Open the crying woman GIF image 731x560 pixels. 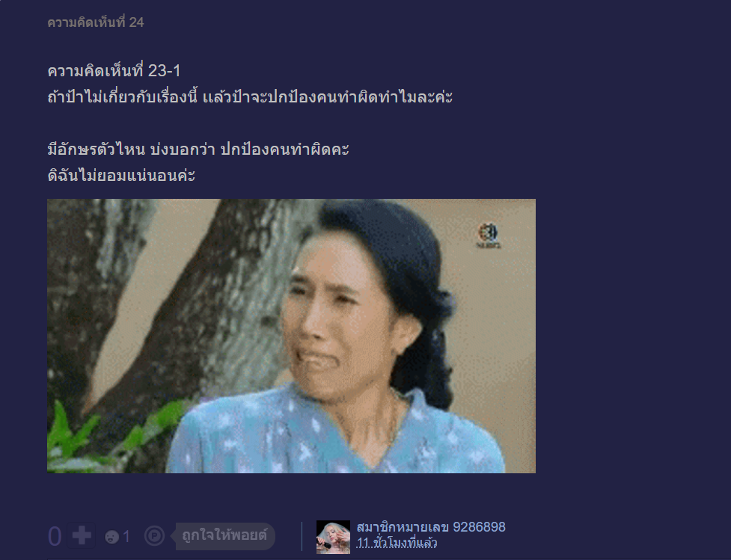tap(291, 336)
